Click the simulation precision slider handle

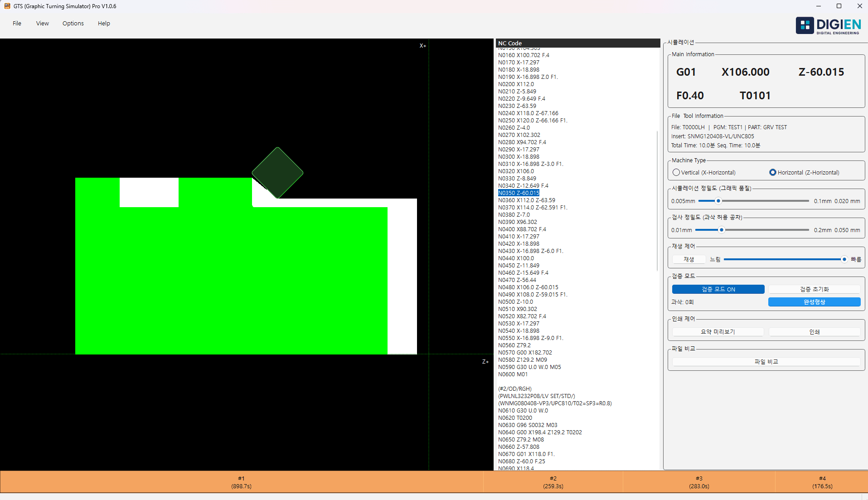pyautogui.click(x=718, y=200)
